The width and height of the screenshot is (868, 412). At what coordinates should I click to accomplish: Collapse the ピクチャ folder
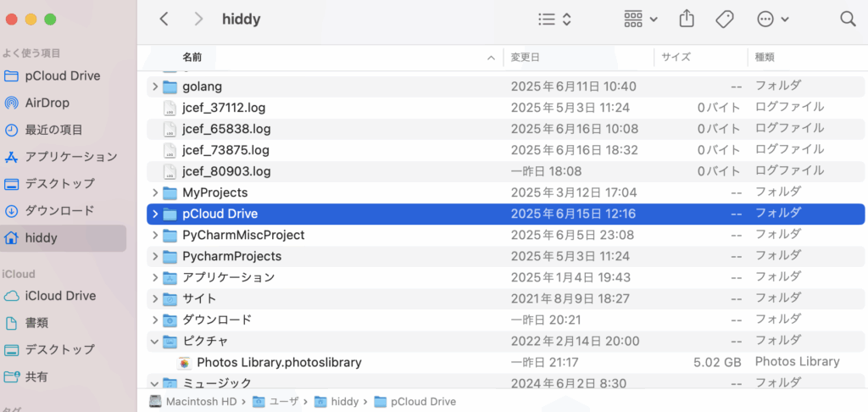click(x=155, y=342)
